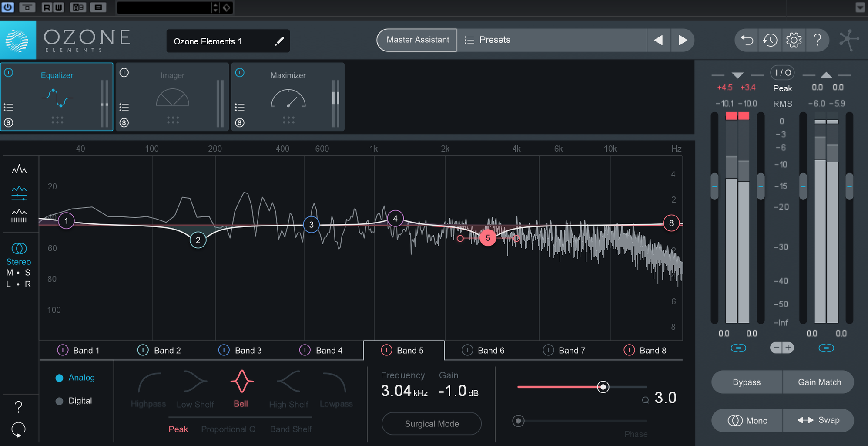Select Analog EQ mode
Screen dimensions: 868x446
tap(75, 378)
